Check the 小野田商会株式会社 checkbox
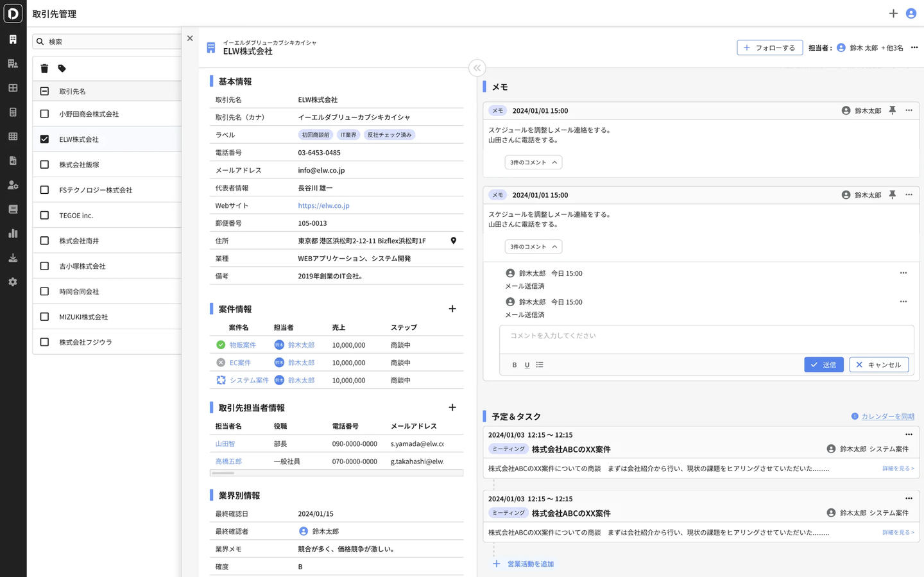The width and height of the screenshot is (924, 577). 44,114
